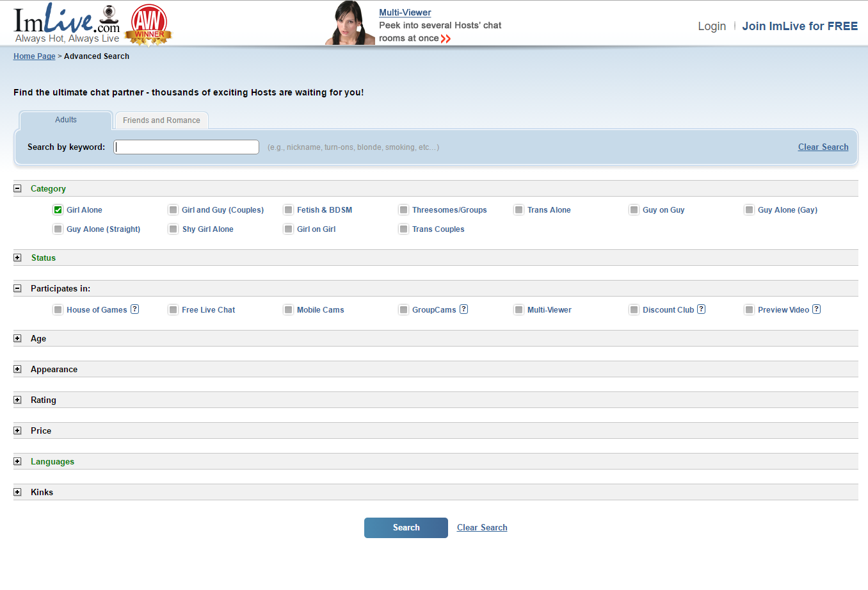Enable the Shy Girl Alone checkbox
Image resolution: width=868 pixels, height=590 pixels.
coord(173,229)
